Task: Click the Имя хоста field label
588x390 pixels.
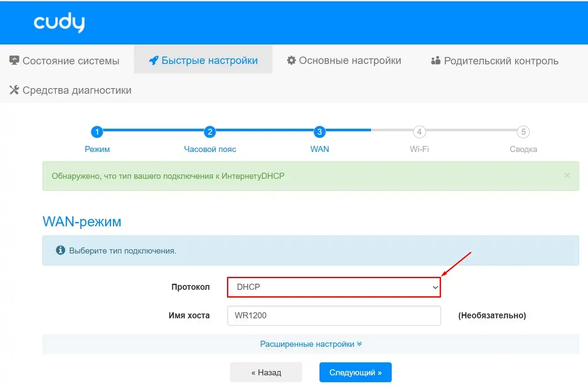Action: [189, 316]
